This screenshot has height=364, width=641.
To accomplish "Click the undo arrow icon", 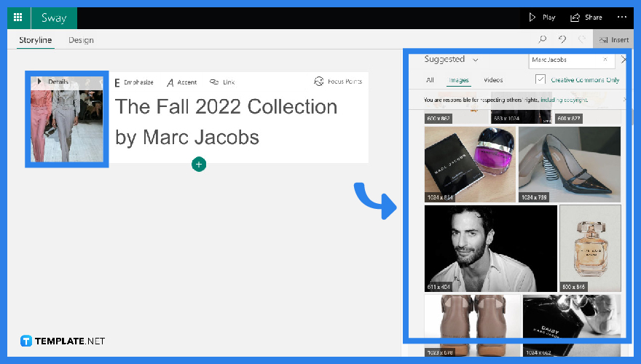I will click(x=562, y=40).
